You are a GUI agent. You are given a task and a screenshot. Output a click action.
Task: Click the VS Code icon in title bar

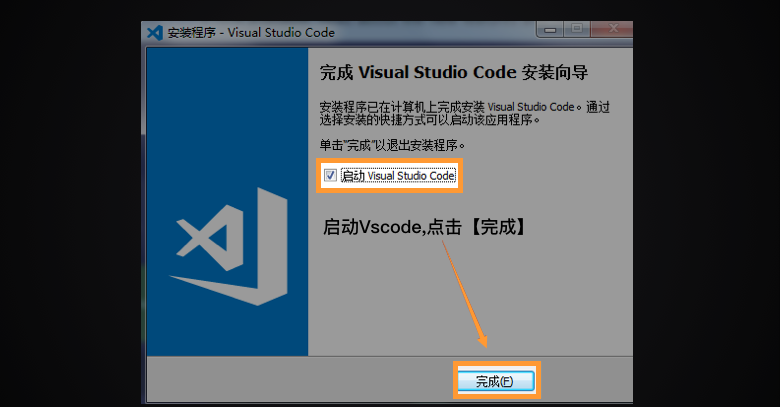[x=155, y=32]
